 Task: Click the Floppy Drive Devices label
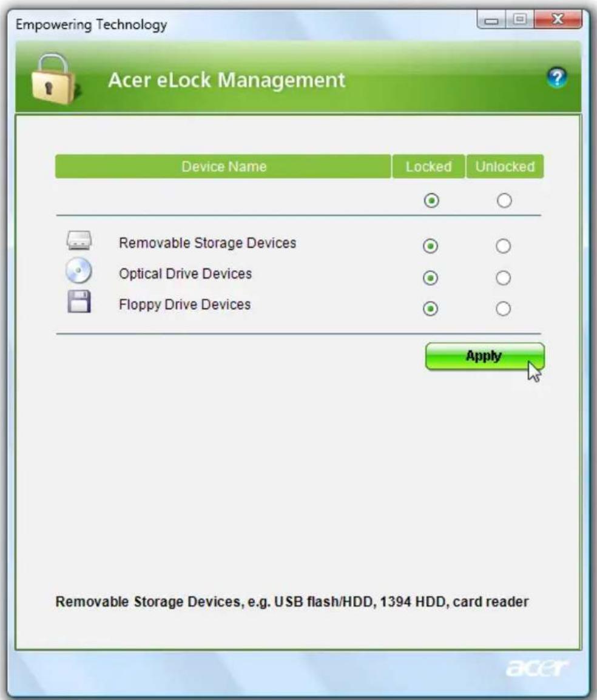185,305
